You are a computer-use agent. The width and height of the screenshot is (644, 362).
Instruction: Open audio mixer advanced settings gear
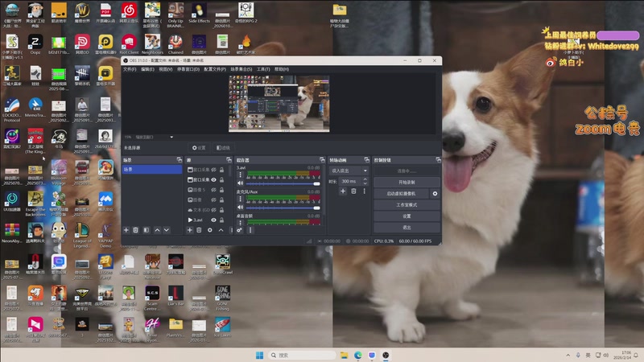coord(239,230)
